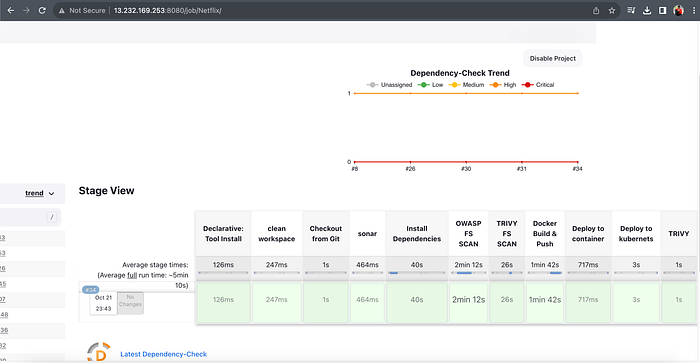700x363 pixels.
Task: Bookmark page with star icon
Action: (612, 10)
